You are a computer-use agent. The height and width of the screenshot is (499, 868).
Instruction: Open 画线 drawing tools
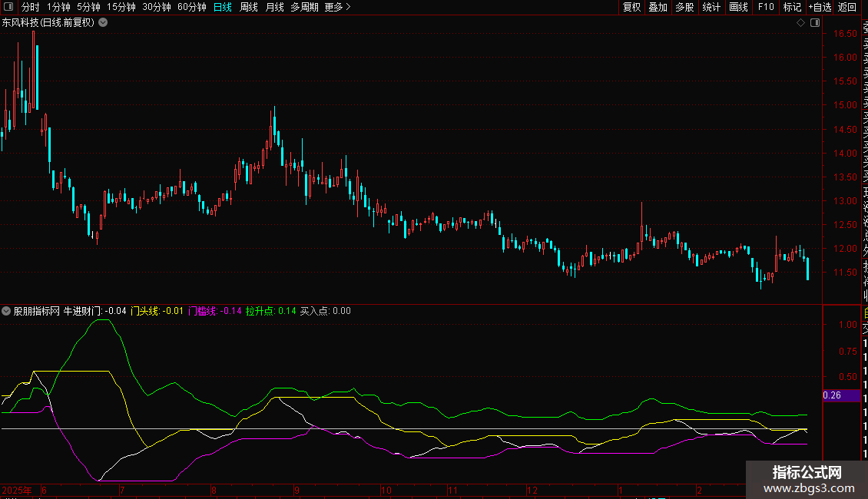[x=738, y=7]
